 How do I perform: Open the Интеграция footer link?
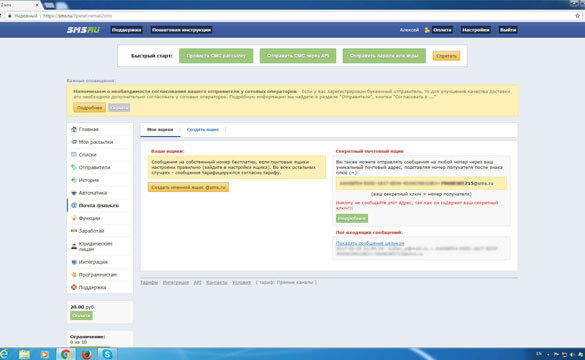[x=176, y=282]
